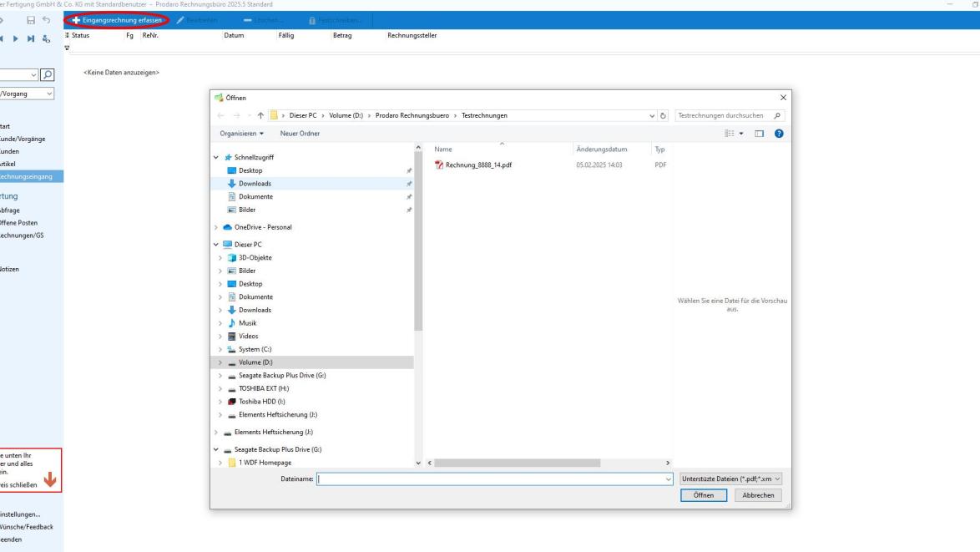Select the file Rechnung_8888_14.pdf
Image resolution: width=980 pixels, height=552 pixels.
(478, 165)
